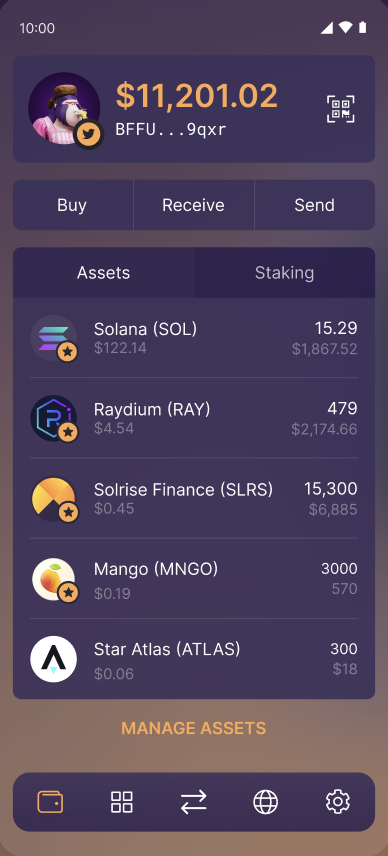The width and height of the screenshot is (388, 856).
Task: Open the QR code scanner icon
Action: pyautogui.click(x=341, y=109)
